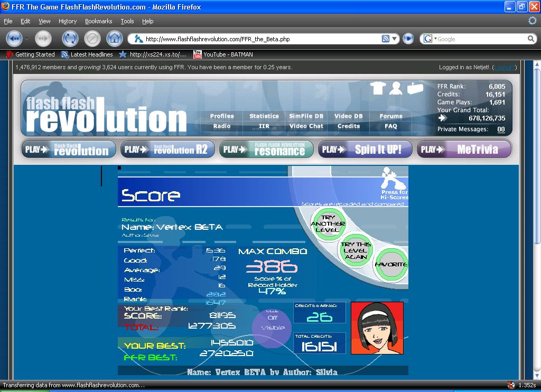
Task: Expand the address bar history dropdown arrow
Action: coord(394,39)
